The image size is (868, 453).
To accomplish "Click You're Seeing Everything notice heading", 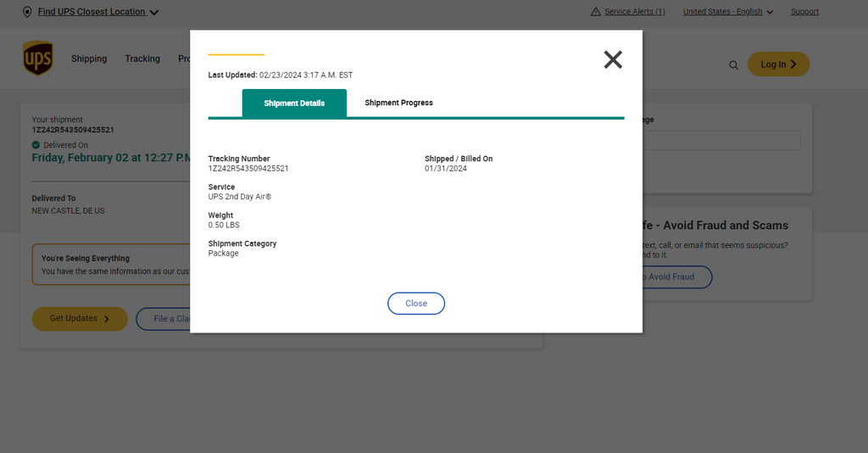I will (86, 258).
